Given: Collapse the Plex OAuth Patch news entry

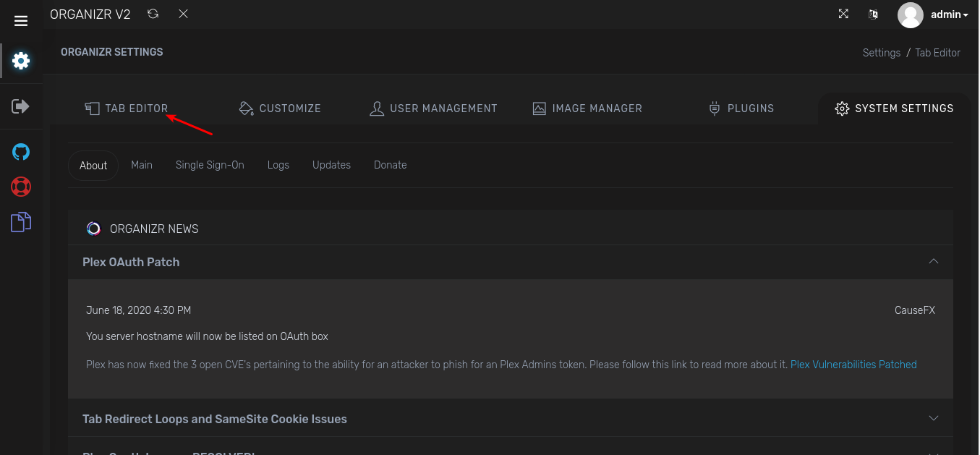Looking at the screenshot, I should pyautogui.click(x=933, y=262).
